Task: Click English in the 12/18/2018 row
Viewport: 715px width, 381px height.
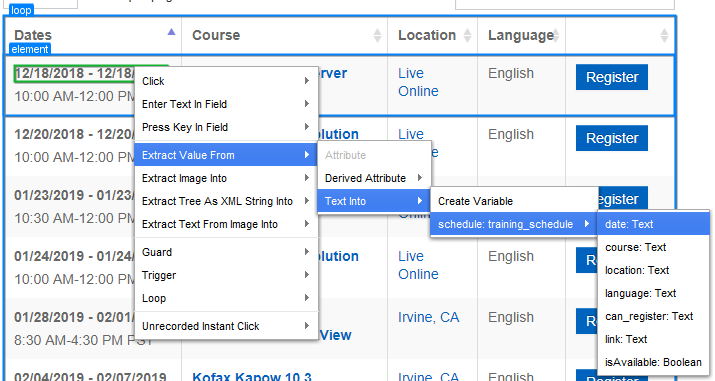Action: click(511, 73)
